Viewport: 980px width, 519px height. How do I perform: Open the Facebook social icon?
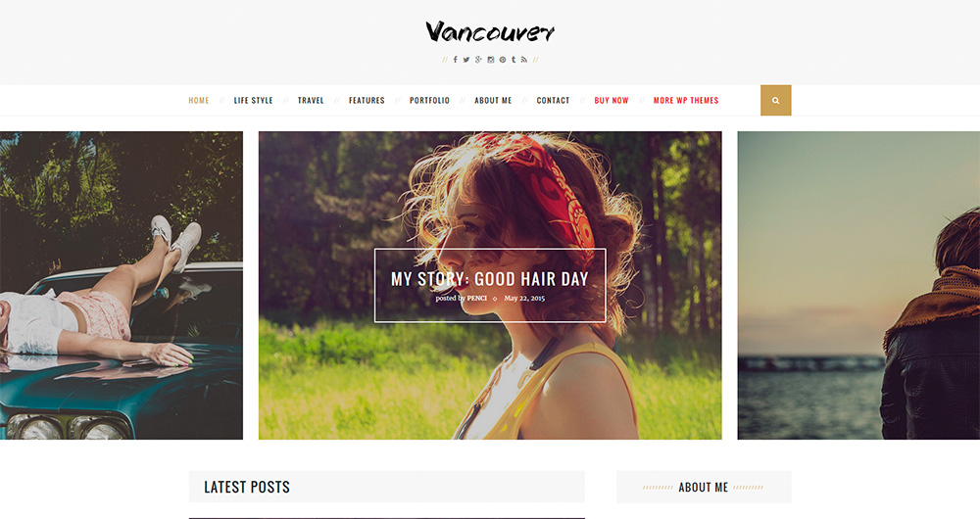[455, 60]
